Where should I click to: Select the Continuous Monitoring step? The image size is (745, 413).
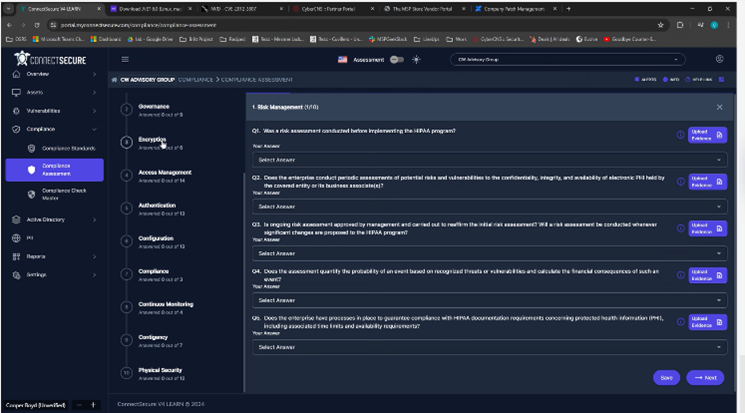(x=165, y=307)
